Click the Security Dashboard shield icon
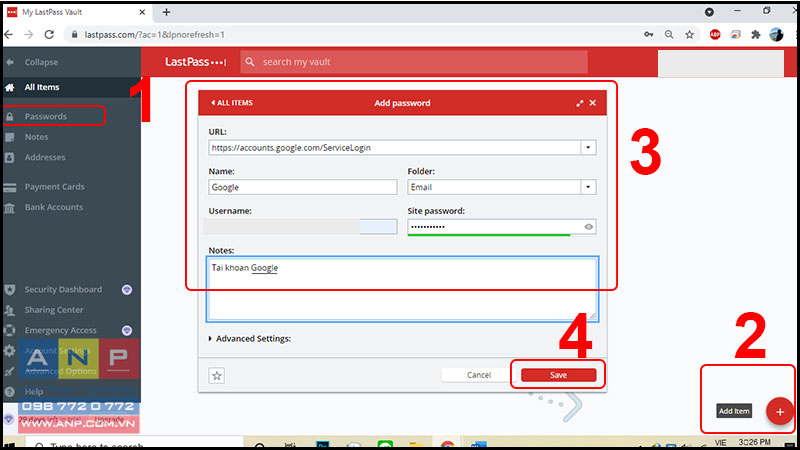This screenshot has height=450, width=800. point(10,290)
